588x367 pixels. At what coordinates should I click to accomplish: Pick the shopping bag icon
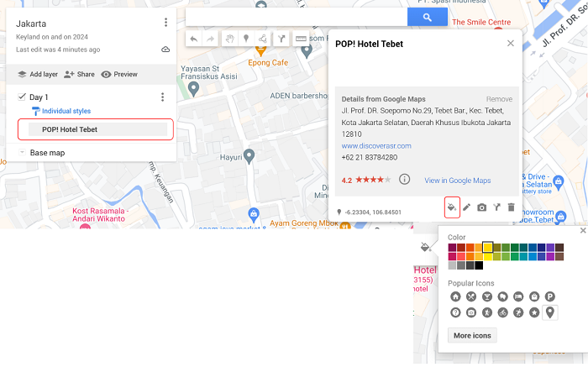[534, 297]
